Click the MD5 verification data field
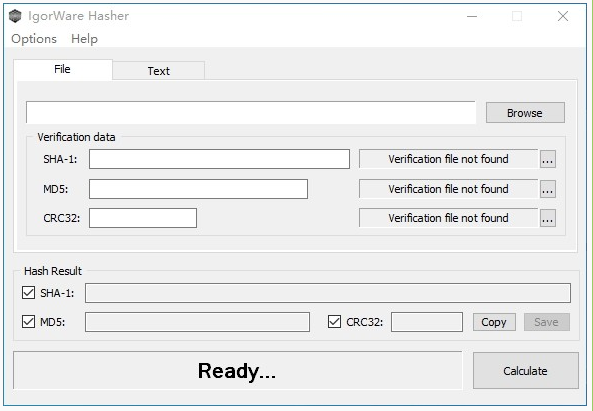 pyautogui.click(x=198, y=189)
